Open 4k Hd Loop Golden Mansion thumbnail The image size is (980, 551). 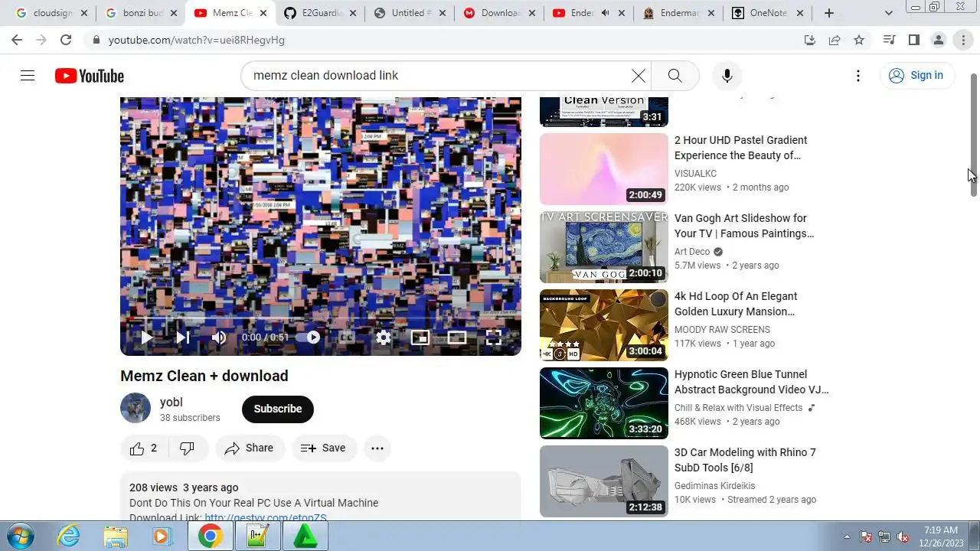pyautogui.click(x=604, y=325)
